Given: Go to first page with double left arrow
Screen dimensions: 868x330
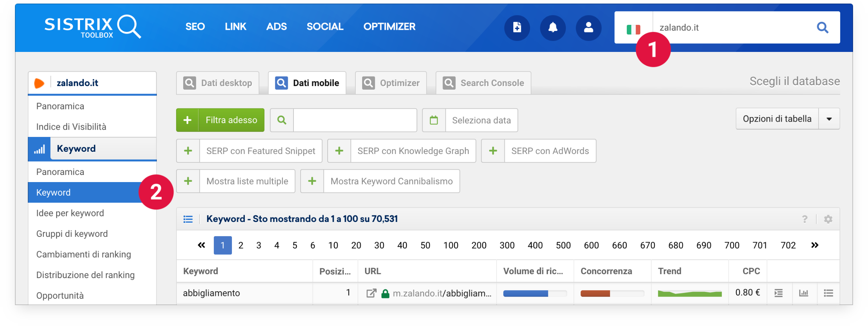Looking at the screenshot, I should [x=201, y=245].
